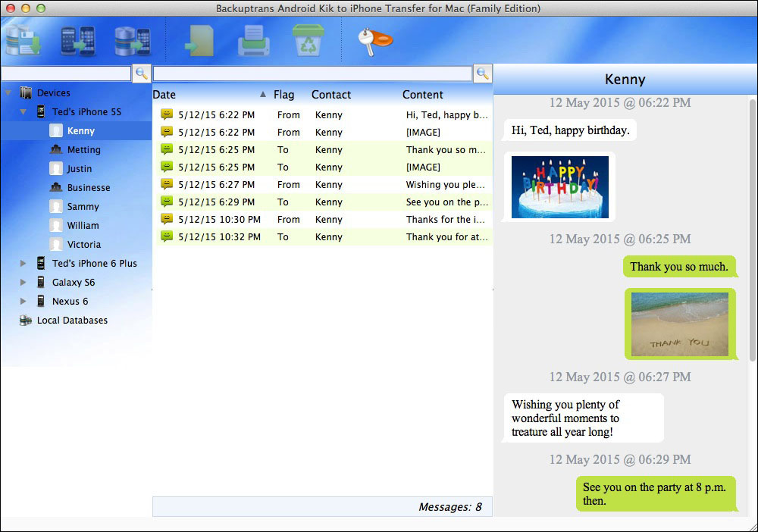Open Local Databases tree item

click(73, 321)
